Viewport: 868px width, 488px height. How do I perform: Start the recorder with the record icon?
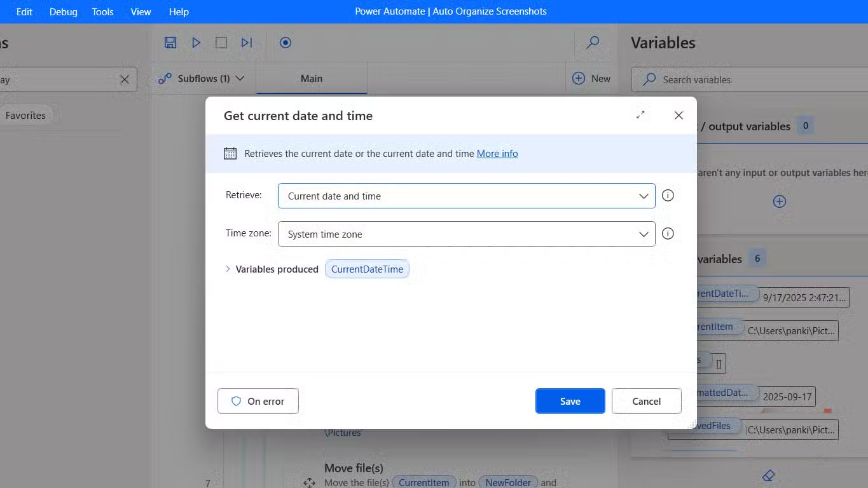coord(286,43)
